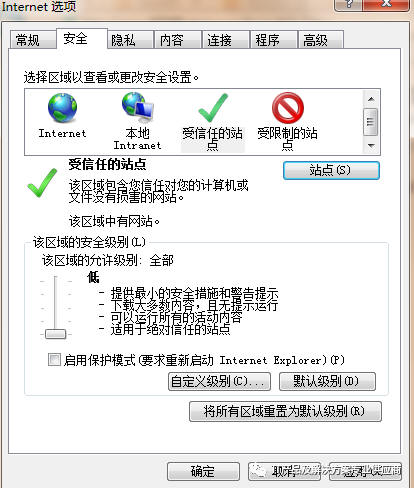Enable 启用保护模式 checkbox
Viewport: 414px width, 488px height.
click(x=54, y=360)
